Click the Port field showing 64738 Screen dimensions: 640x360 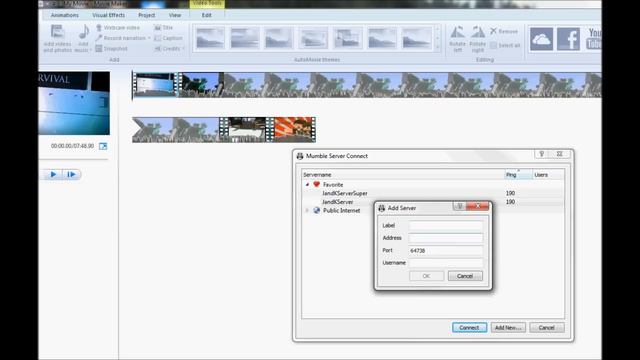point(446,251)
